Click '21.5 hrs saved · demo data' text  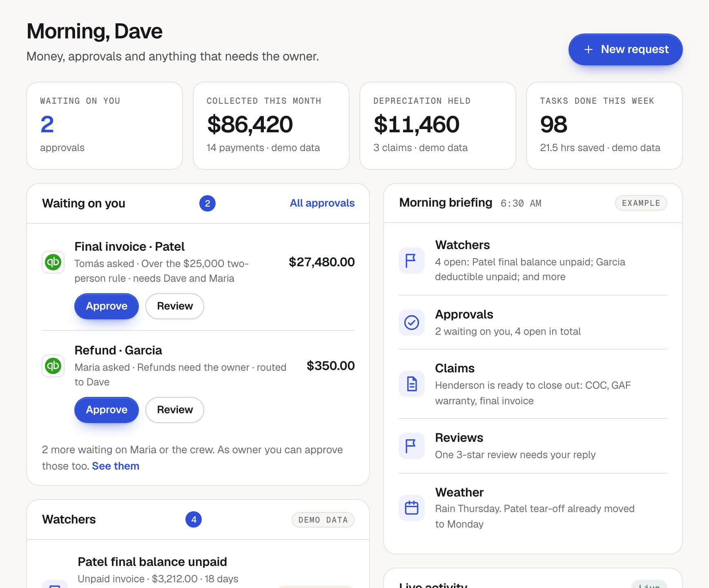coord(600,148)
